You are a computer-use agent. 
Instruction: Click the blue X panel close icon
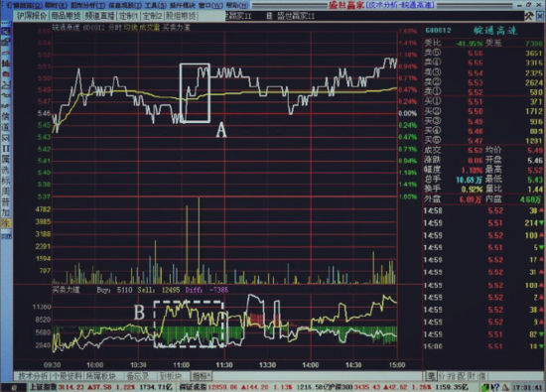coord(540,16)
